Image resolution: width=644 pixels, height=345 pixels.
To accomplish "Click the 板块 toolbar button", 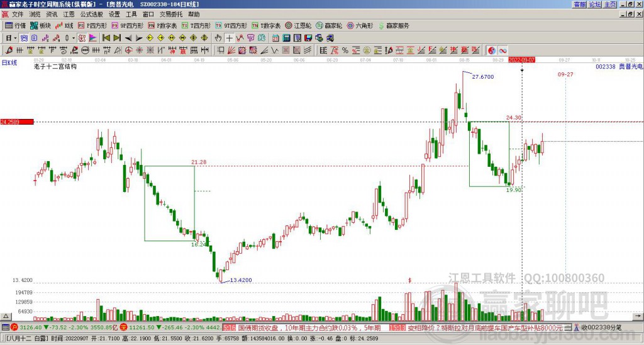I will click(x=41, y=25).
